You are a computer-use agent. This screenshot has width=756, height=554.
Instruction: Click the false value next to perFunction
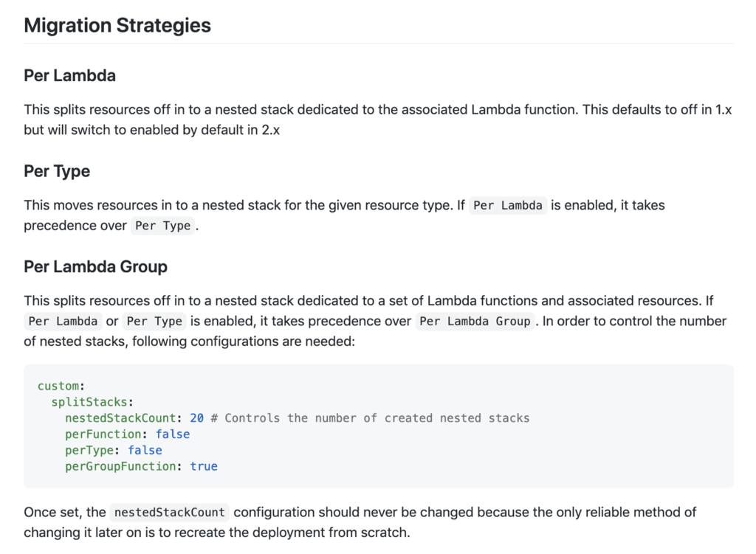[173, 434]
